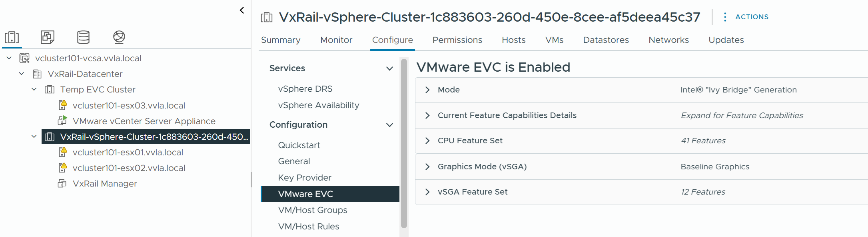The image size is (868, 237).
Task: Open the Monitor tab
Action: coord(336,40)
